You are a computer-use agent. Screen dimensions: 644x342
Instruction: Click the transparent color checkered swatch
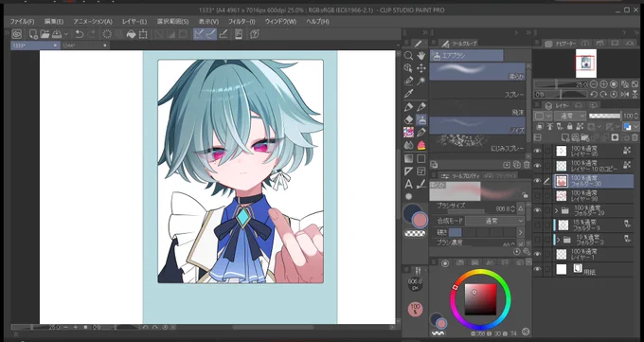415,233
